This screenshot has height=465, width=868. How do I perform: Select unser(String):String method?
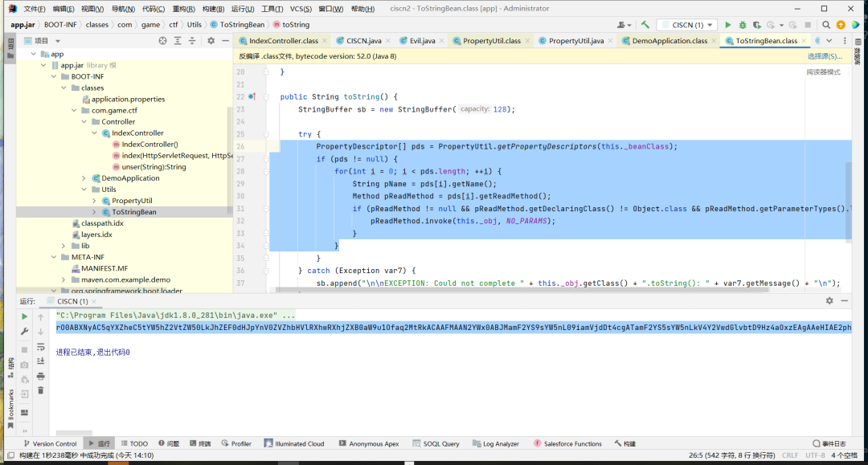pyautogui.click(x=154, y=167)
